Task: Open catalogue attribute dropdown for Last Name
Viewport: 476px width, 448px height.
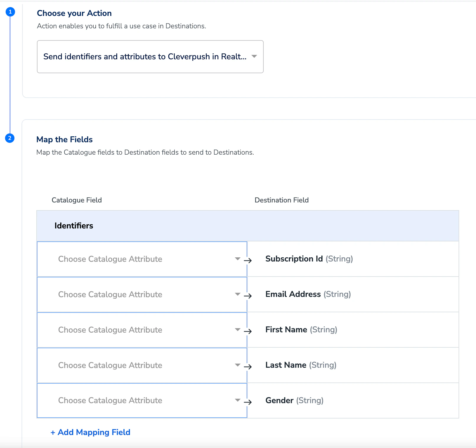Action: pos(142,365)
